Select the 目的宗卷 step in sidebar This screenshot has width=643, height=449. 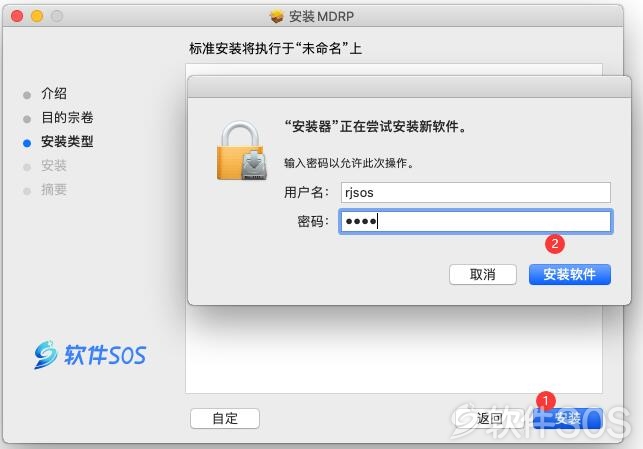click(67, 118)
